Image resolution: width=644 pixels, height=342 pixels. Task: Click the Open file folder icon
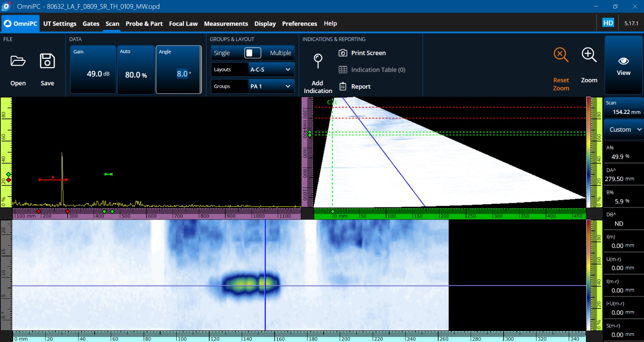coord(18,61)
